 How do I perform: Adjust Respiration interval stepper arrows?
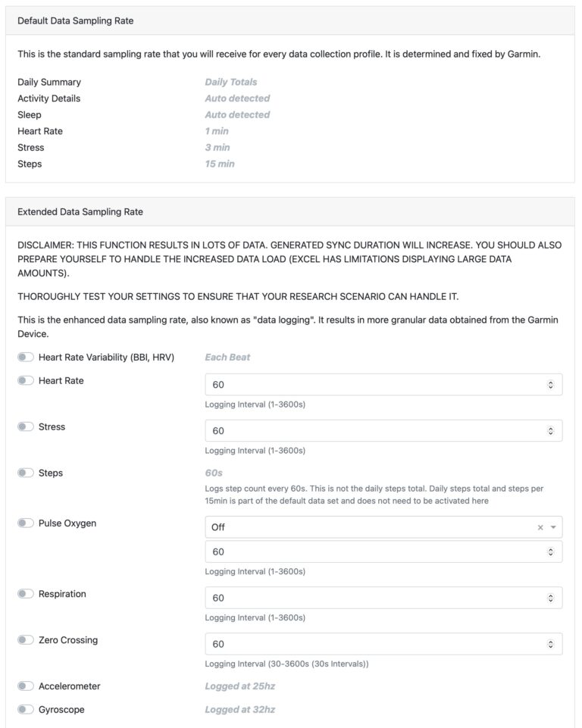coord(550,598)
